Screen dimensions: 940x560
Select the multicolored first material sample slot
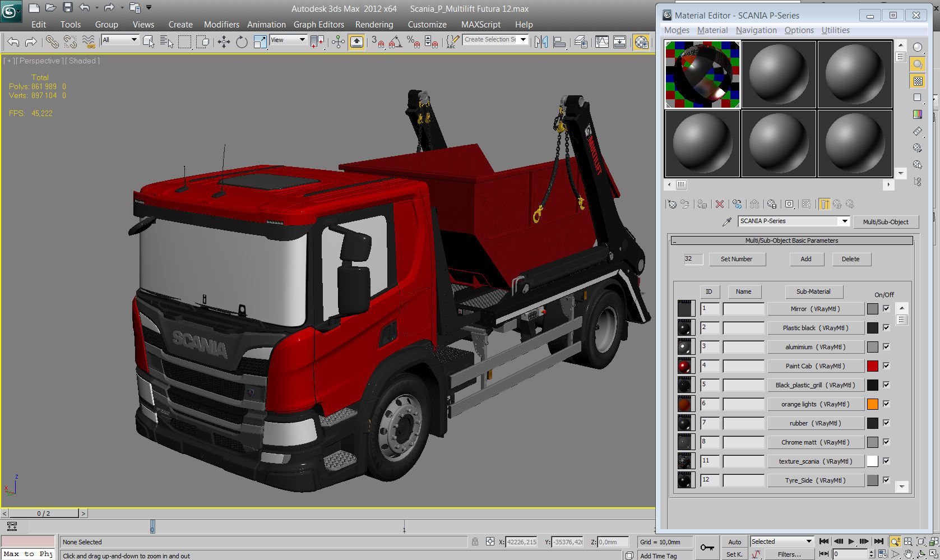(x=702, y=74)
